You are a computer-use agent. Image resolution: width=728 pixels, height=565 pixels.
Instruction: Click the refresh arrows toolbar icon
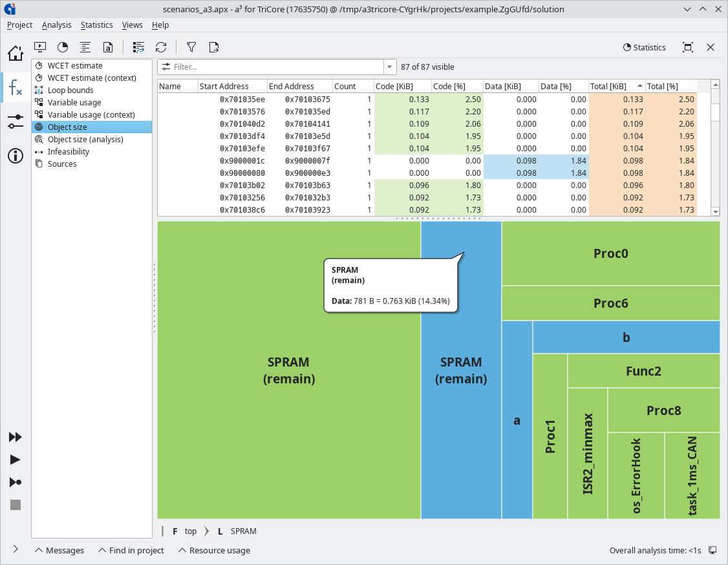tap(161, 47)
